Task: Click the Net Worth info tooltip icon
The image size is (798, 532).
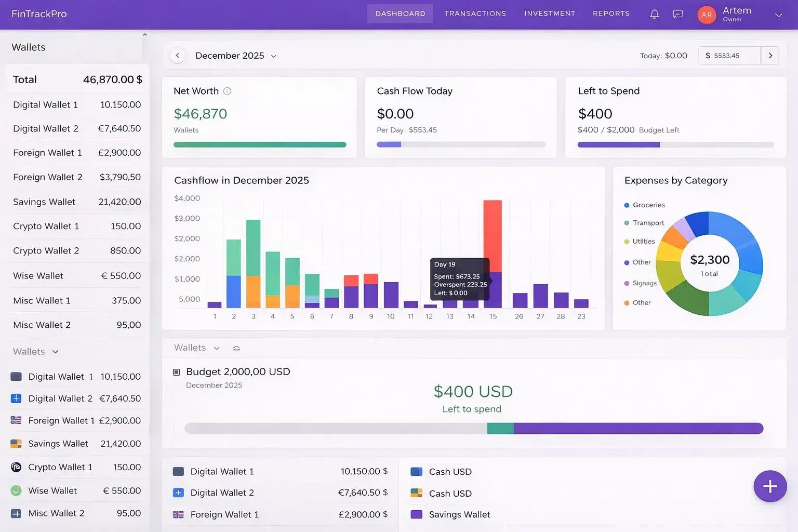Action: pyautogui.click(x=227, y=91)
